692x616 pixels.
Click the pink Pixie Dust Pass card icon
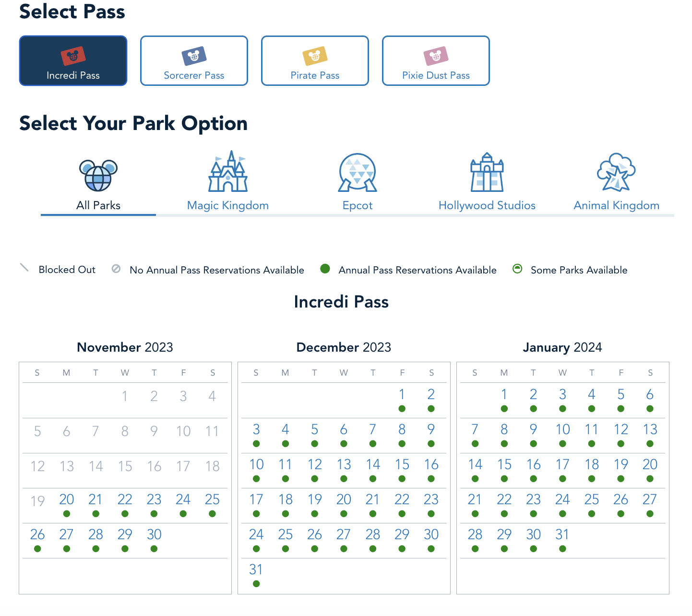pos(436,56)
